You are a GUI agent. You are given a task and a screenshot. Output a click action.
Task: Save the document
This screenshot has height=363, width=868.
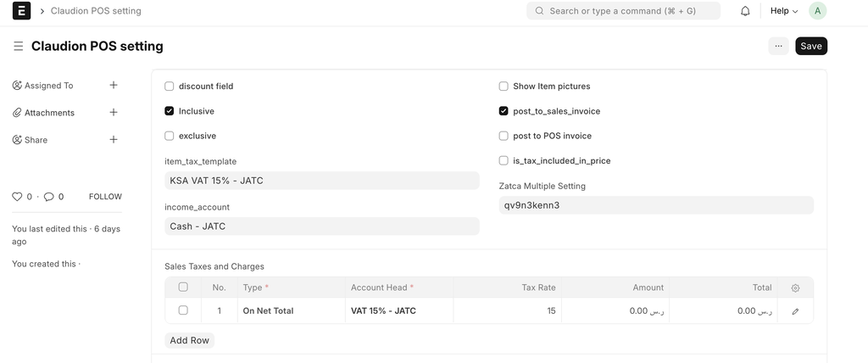tap(811, 46)
